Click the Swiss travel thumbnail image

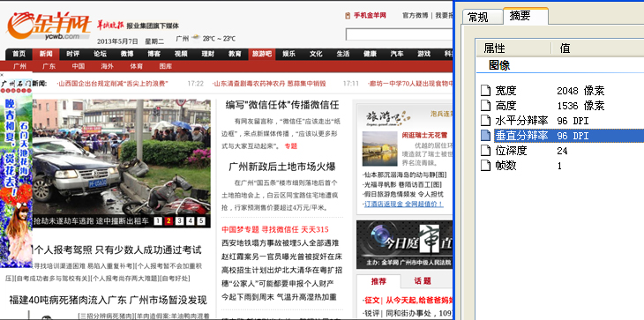tap(379, 148)
